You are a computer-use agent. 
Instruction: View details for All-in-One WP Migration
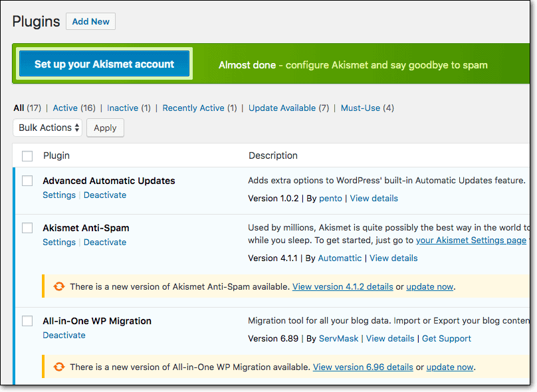(x=389, y=339)
